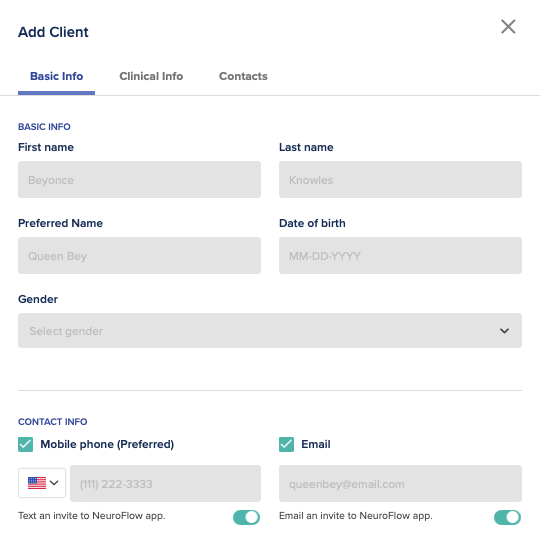Image resolution: width=540 pixels, height=557 pixels.
Task: Uncheck the Mobile phone (Preferred) checkbox
Action: coord(26,444)
